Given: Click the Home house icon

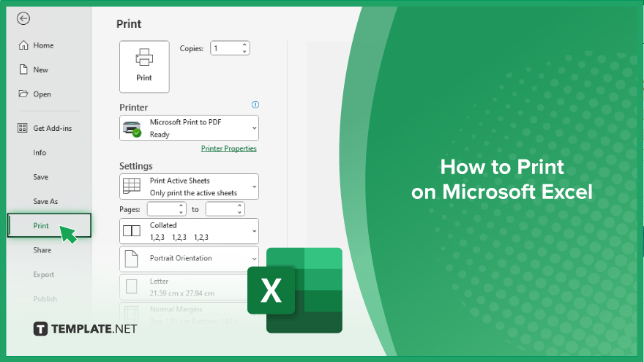Looking at the screenshot, I should [x=23, y=45].
